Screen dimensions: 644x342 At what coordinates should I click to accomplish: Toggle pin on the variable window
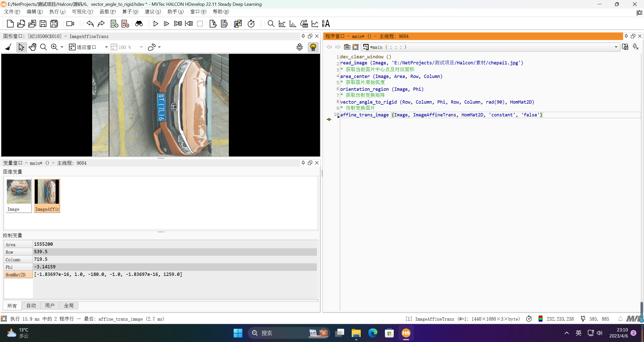(x=303, y=163)
